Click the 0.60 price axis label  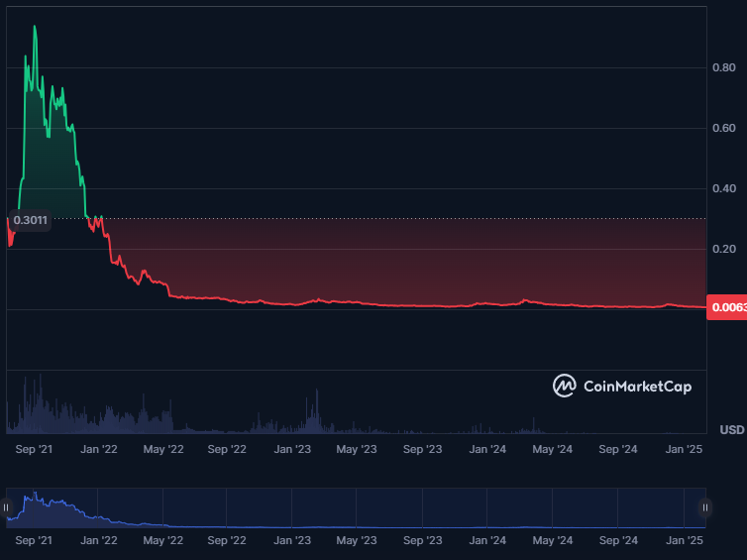pyautogui.click(x=723, y=128)
